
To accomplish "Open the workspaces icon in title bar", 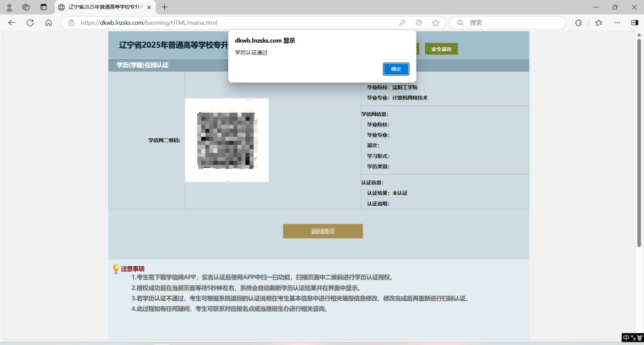I will click(26, 7).
